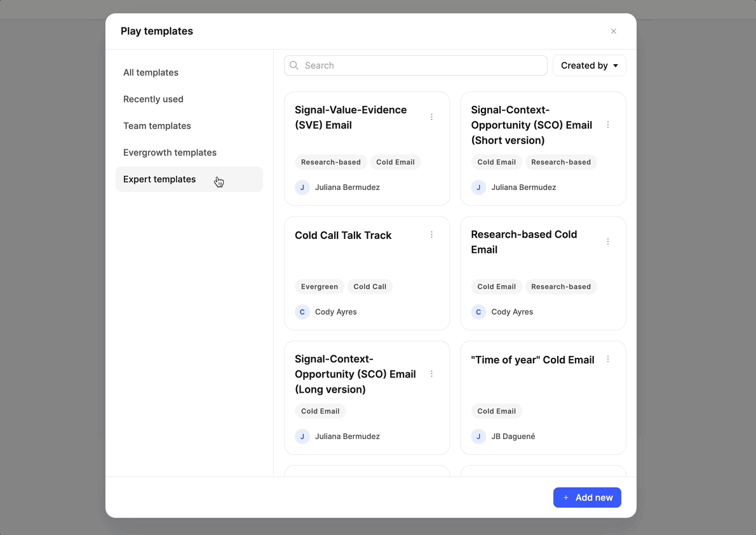Open three-dot menu on SCO Email (Long version)
Image resolution: width=756 pixels, height=535 pixels.
431,374
